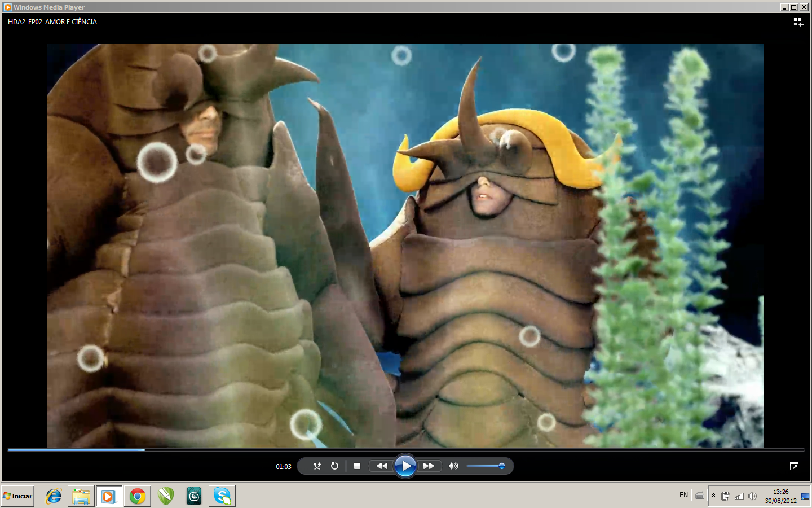Open Google Chrome from taskbar
Screen dimensions: 812x508
coord(137,496)
